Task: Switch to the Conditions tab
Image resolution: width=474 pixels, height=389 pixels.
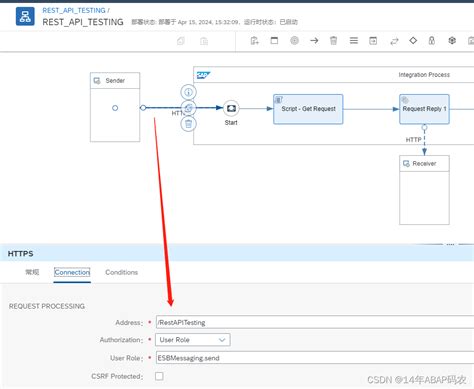Action: (121, 272)
